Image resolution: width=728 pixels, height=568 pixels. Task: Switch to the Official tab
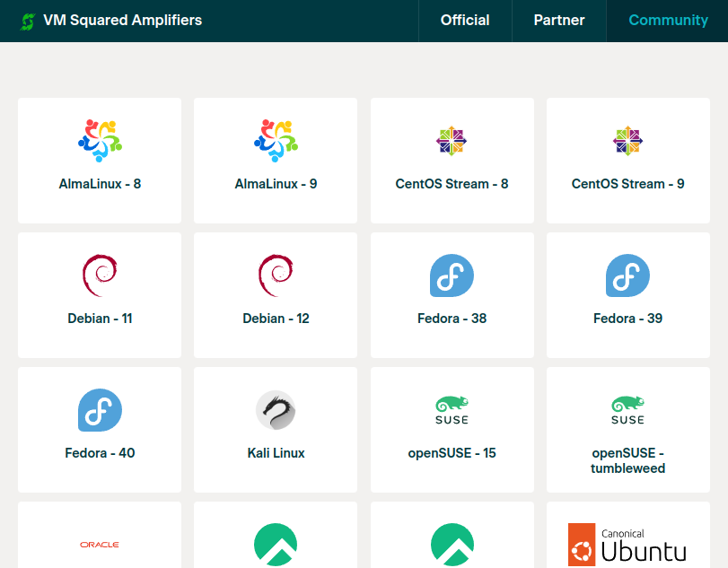[465, 21]
